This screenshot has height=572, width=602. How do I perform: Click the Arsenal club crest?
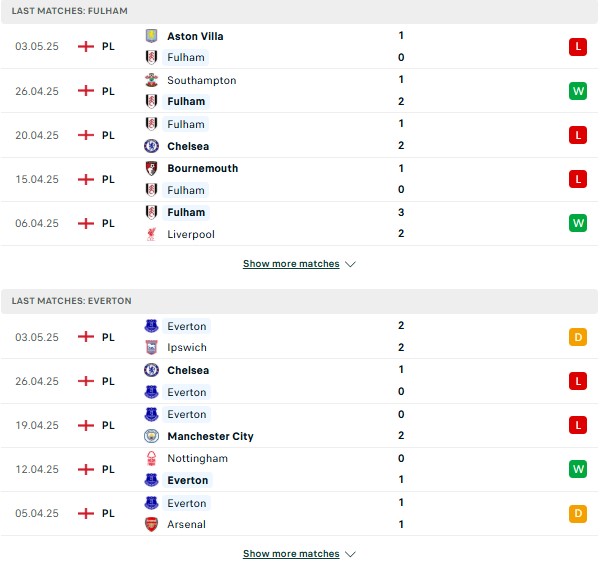(151, 524)
